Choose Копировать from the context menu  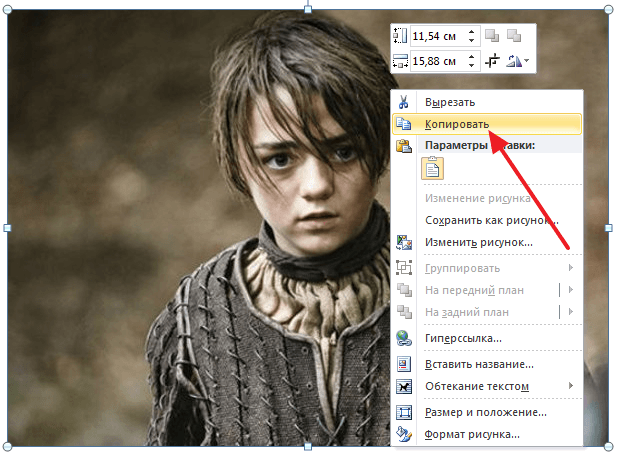click(457, 124)
